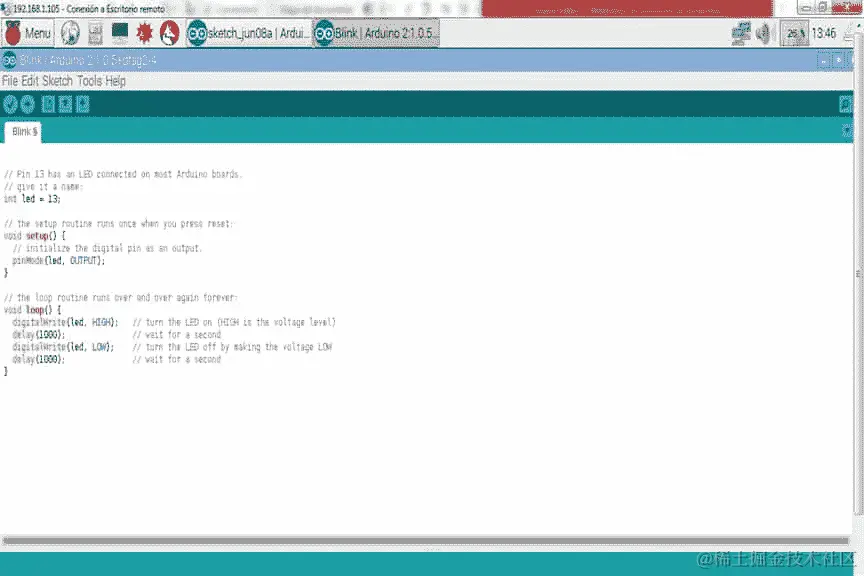The width and height of the screenshot is (864, 576).
Task: Click the New sketch toolbar icon
Action: tap(48, 104)
